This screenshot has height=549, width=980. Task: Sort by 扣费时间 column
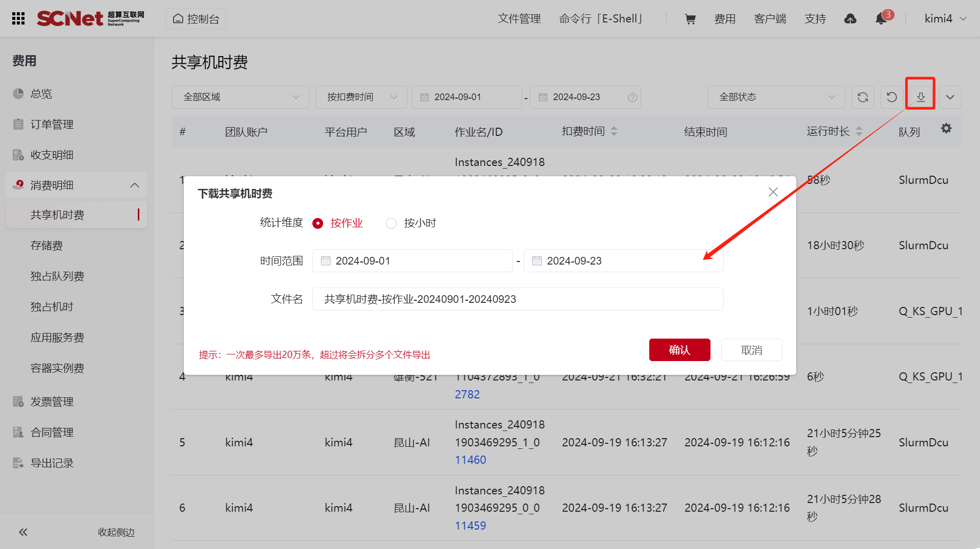pyautogui.click(x=614, y=131)
